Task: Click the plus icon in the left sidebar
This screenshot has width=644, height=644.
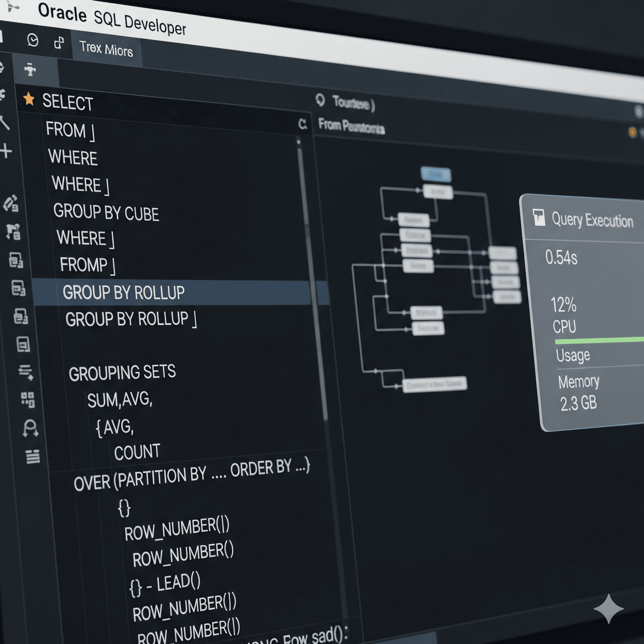Action: coord(6,151)
